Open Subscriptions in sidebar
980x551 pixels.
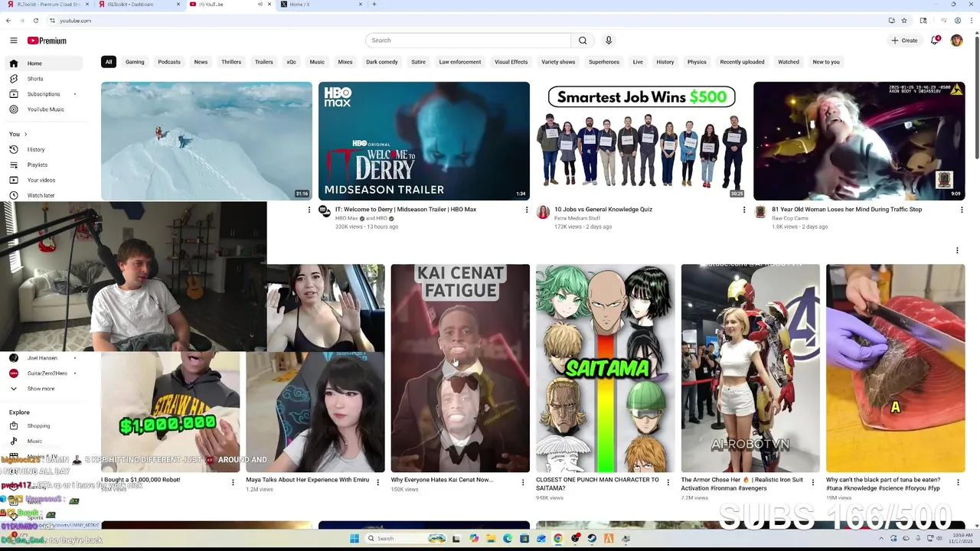point(43,94)
